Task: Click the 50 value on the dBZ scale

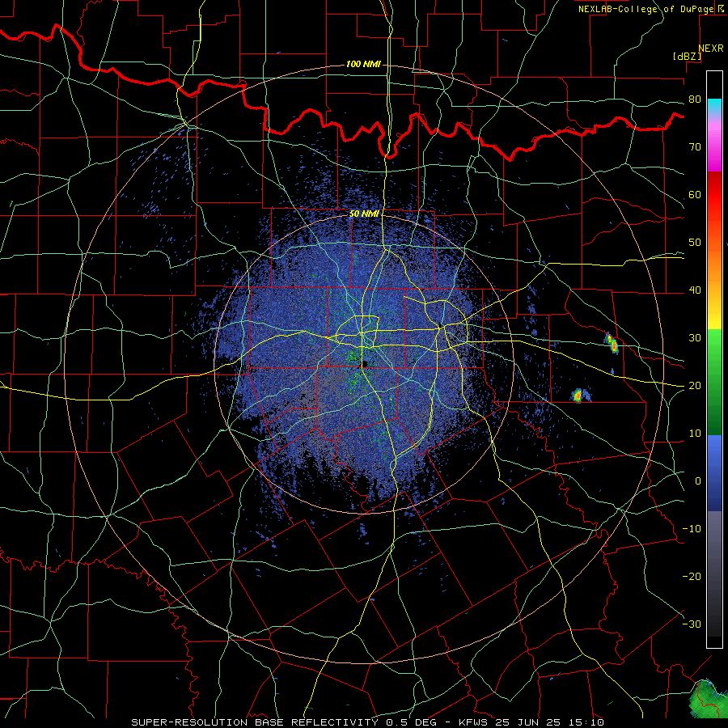Action: (x=695, y=243)
